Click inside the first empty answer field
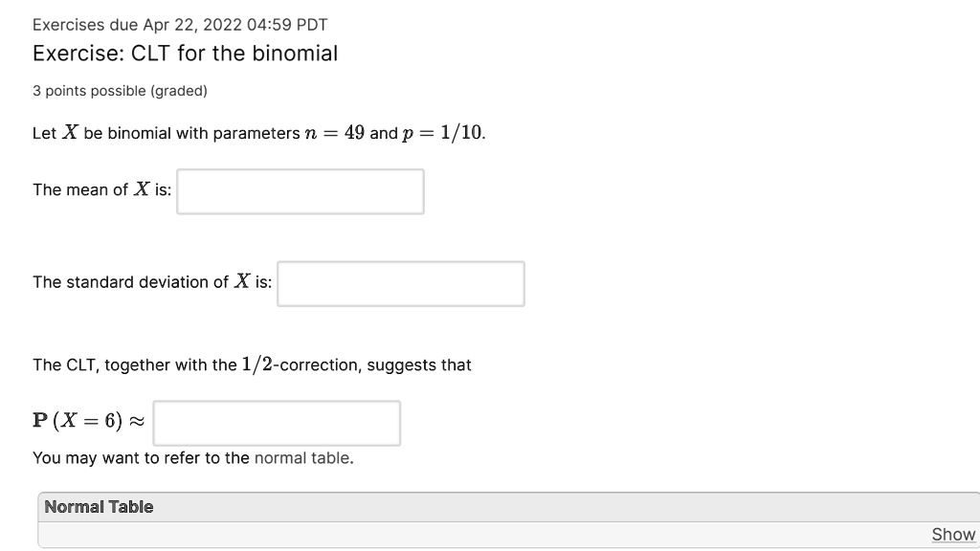Viewport: 980px width, 551px height. pyautogui.click(x=300, y=191)
